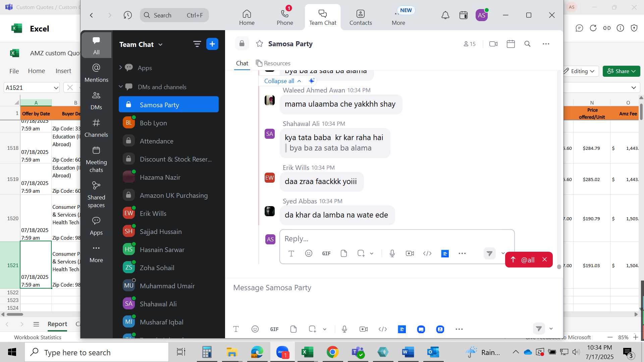Insert code snippet in reply box

click(427, 253)
